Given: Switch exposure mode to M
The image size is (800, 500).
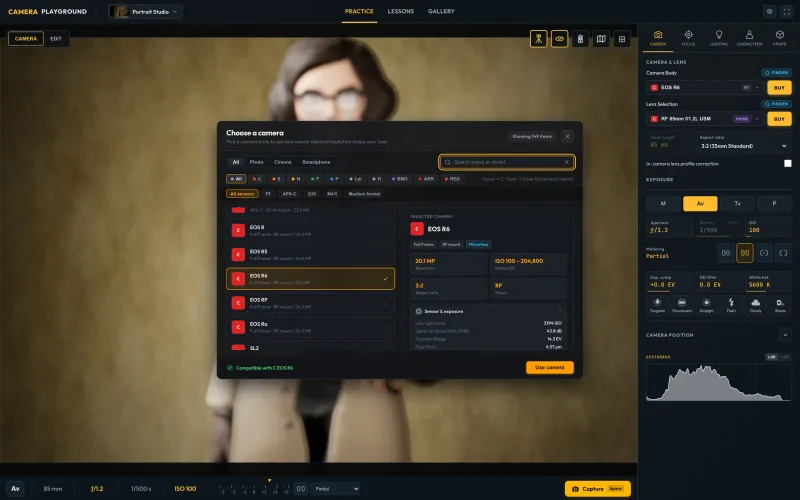Looking at the screenshot, I should (x=663, y=204).
